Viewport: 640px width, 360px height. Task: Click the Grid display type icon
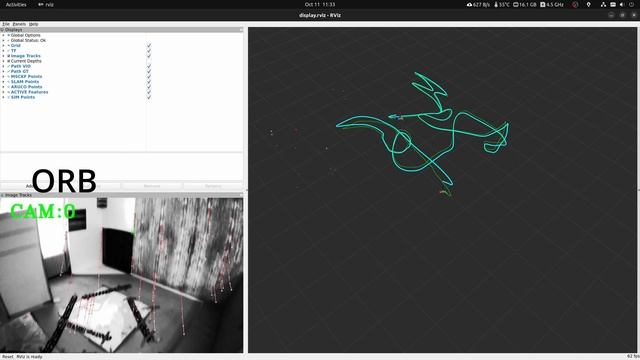[x=9, y=45]
